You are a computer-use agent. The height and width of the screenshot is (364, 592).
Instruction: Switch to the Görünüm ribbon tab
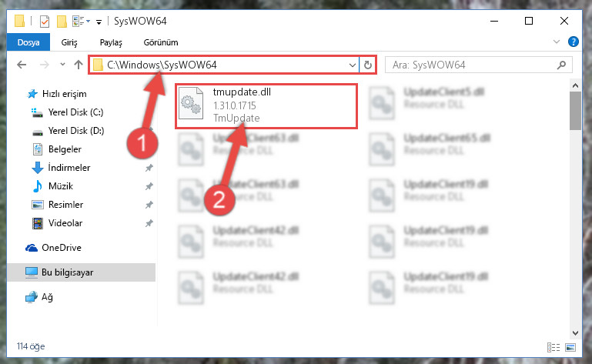tap(161, 42)
